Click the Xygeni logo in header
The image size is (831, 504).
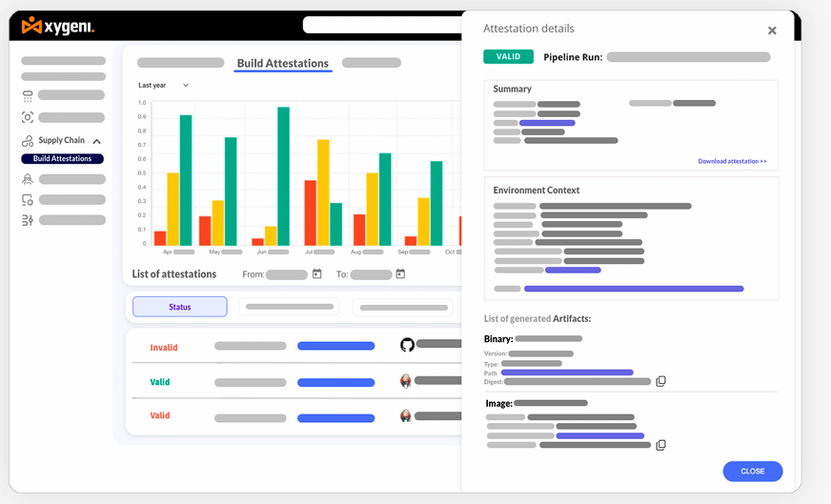[57, 26]
